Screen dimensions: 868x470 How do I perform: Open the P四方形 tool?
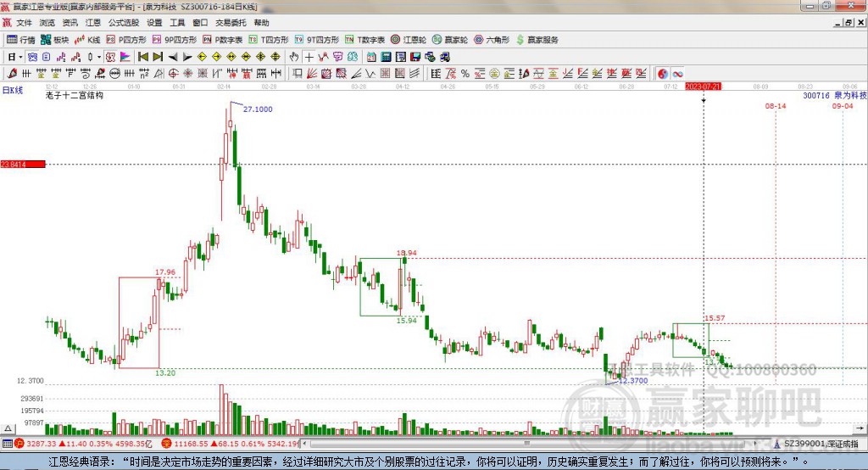126,40
